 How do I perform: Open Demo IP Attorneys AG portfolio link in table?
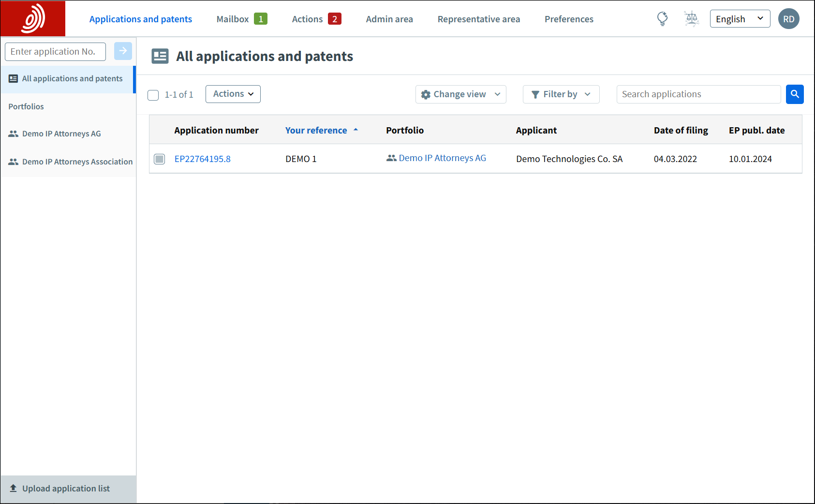point(442,158)
